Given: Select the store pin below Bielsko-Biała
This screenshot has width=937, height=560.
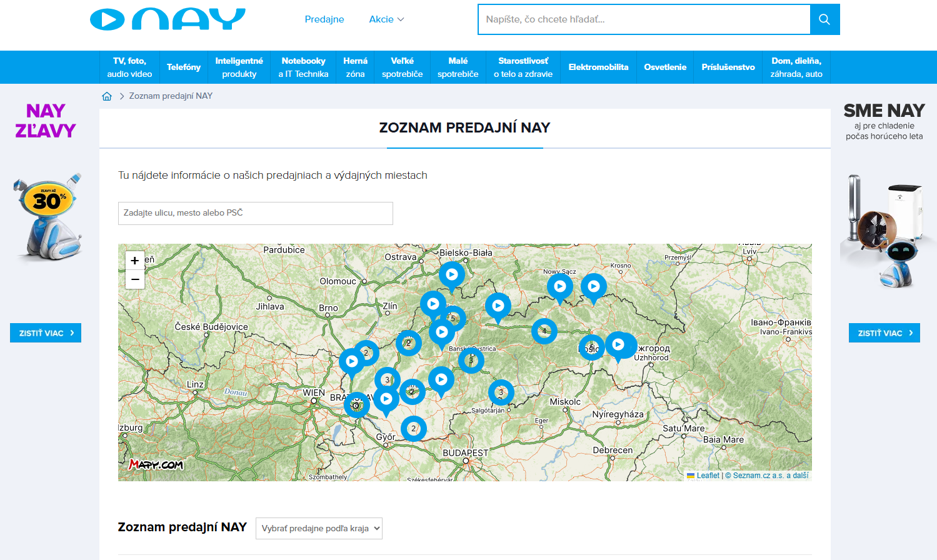Looking at the screenshot, I should click(452, 276).
